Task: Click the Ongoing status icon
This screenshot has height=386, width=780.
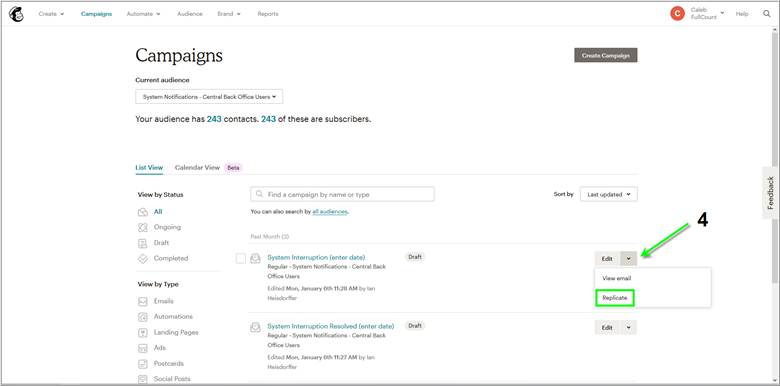Action: click(x=143, y=227)
